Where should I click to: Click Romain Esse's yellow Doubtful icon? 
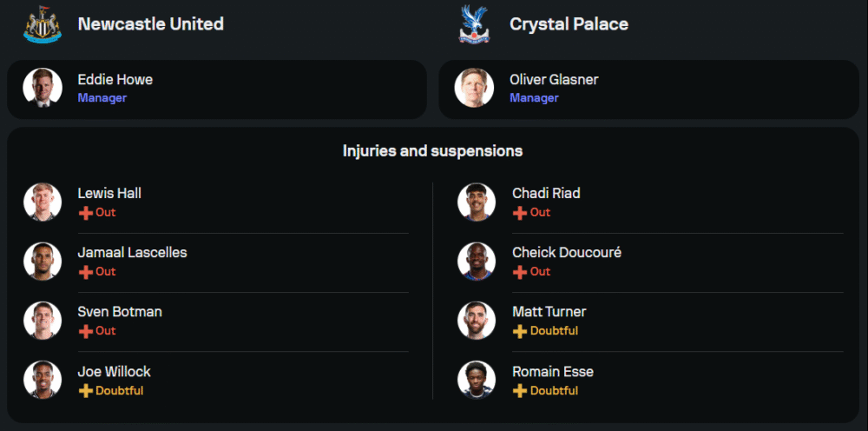click(520, 390)
